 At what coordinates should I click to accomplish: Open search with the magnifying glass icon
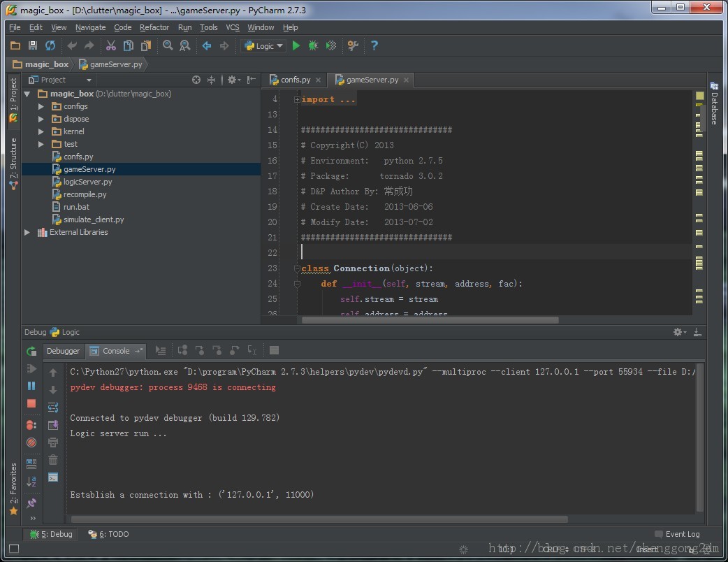coord(168,45)
